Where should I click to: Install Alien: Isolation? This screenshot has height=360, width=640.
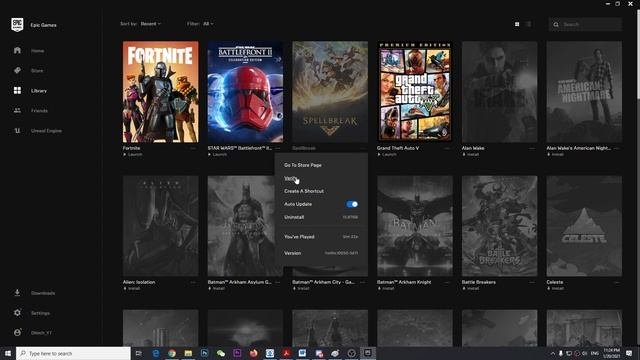pos(131,289)
